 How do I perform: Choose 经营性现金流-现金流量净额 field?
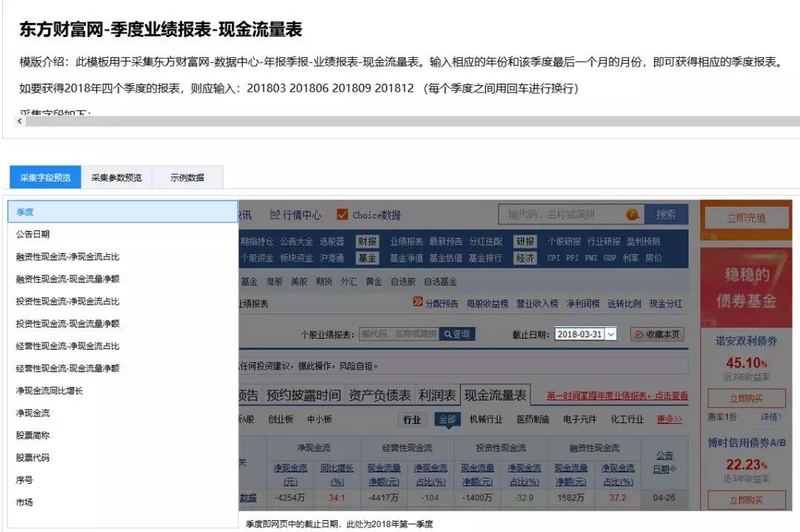click(x=123, y=368)
